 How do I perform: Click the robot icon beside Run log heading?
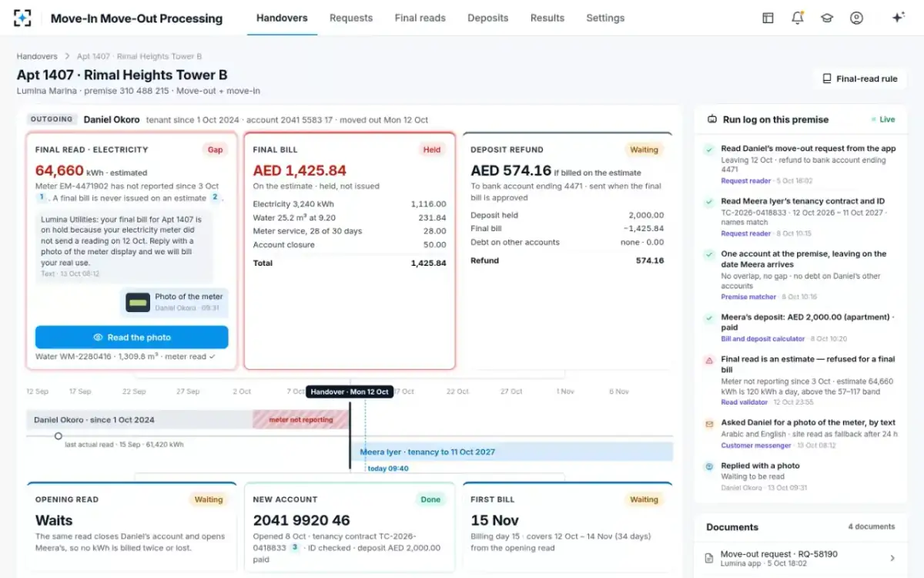pyautogui.click(x=711, y=119)
